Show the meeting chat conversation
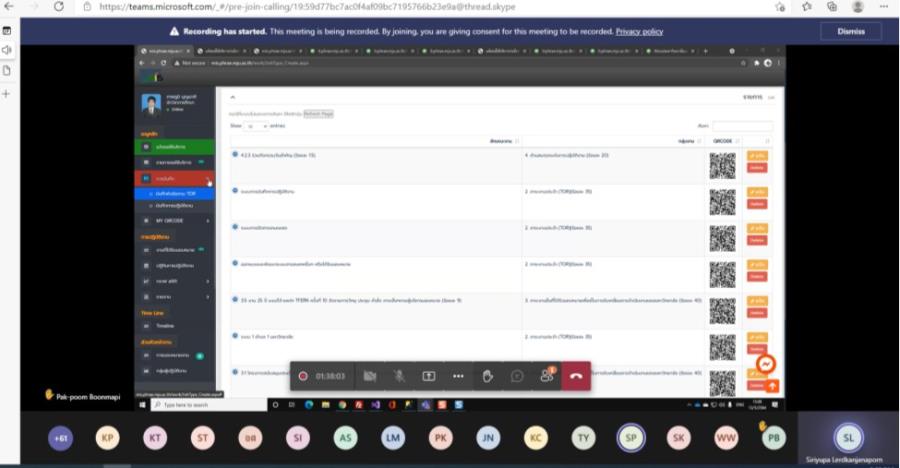The image size is (900, 468). [x=517, y=376]
